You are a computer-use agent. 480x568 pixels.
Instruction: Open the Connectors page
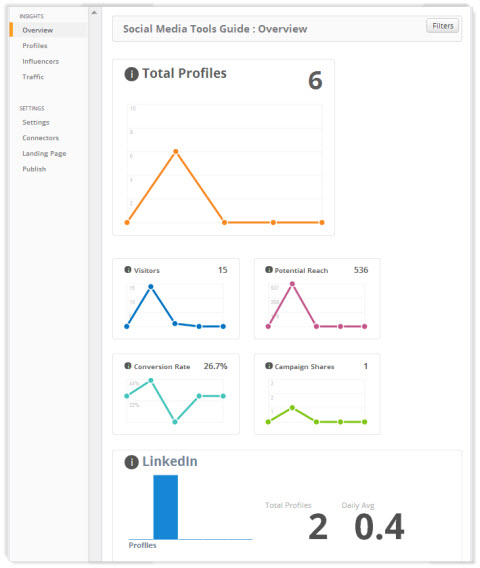pos(41,138)
